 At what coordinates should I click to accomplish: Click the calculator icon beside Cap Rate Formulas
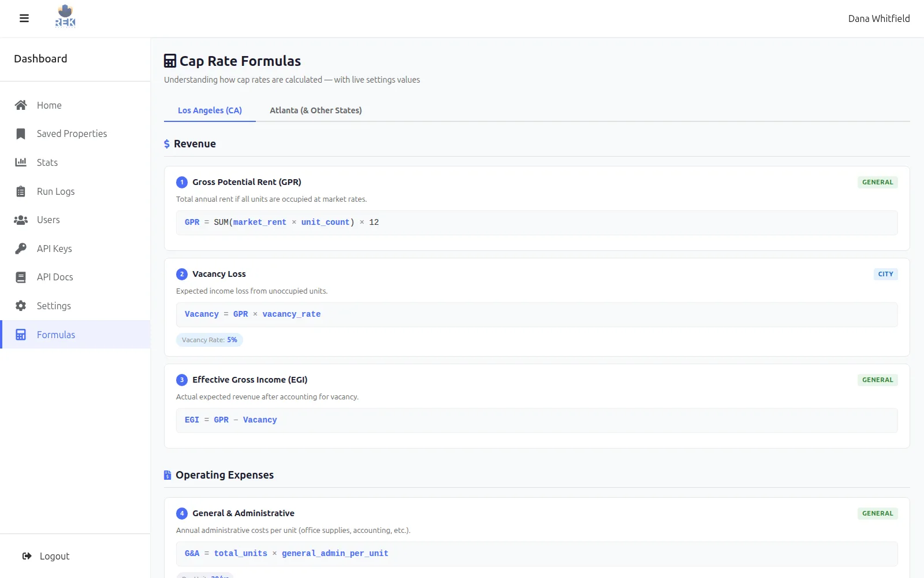click(x=170, y=61)
